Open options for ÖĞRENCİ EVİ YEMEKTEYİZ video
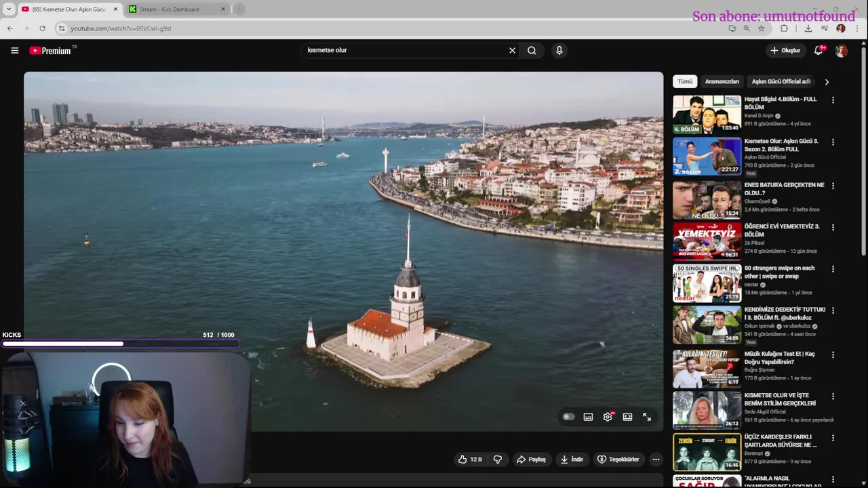Screen dimensions: 868x488 pyautogui.click(x=833, y=228)
